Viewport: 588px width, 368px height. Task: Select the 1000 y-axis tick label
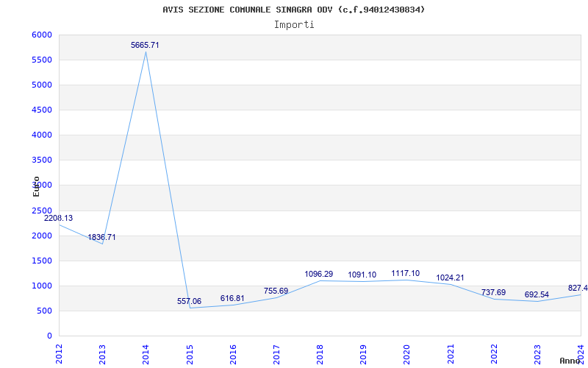tap(42, 286)
